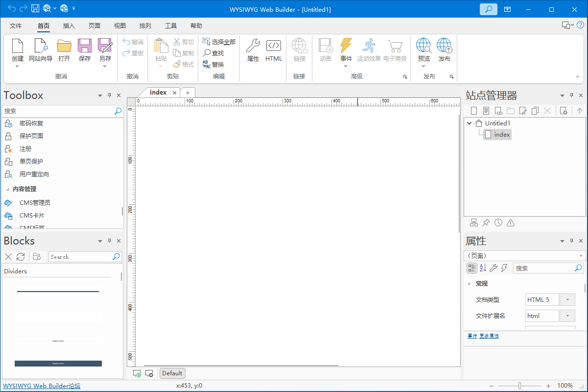
Task: Toggle alphabetical sort in 属性 panel
Action: [483, 268]
